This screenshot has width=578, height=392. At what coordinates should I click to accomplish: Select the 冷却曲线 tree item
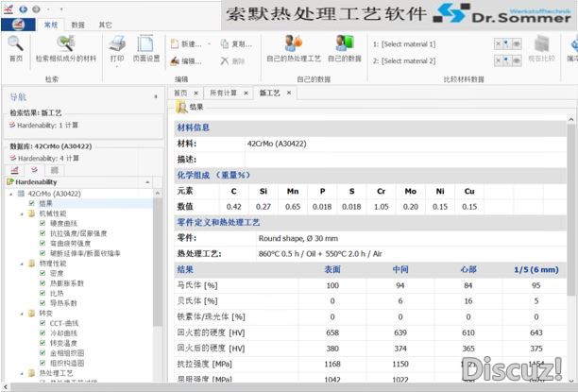pyautogui.click(x=64, y=333)
